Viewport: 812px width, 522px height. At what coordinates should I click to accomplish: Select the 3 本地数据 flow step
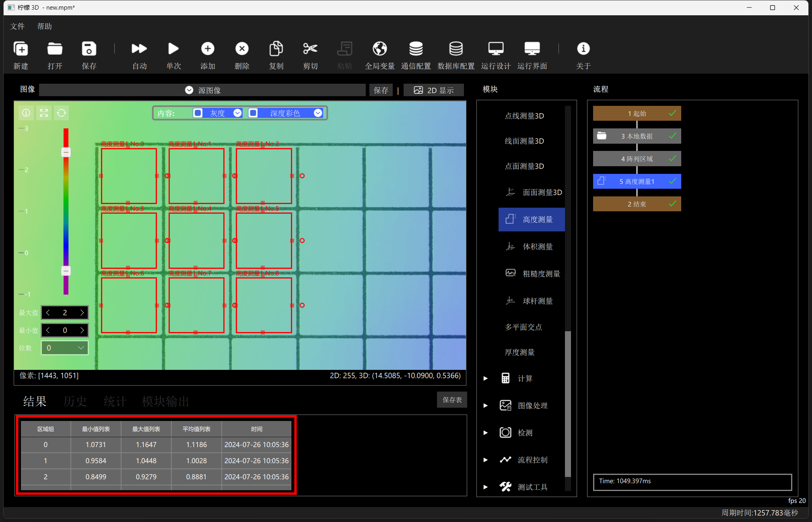[x=637, y=136]
